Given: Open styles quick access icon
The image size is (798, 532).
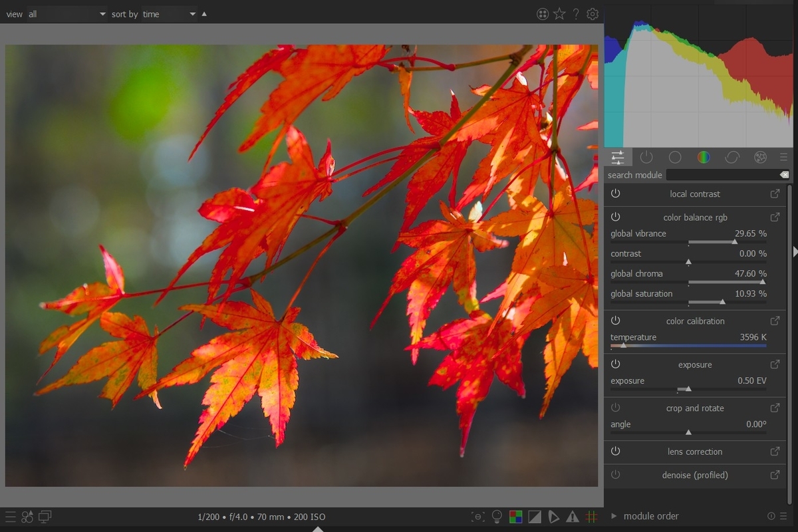Looking at the screenshot, I should [27, 517].
